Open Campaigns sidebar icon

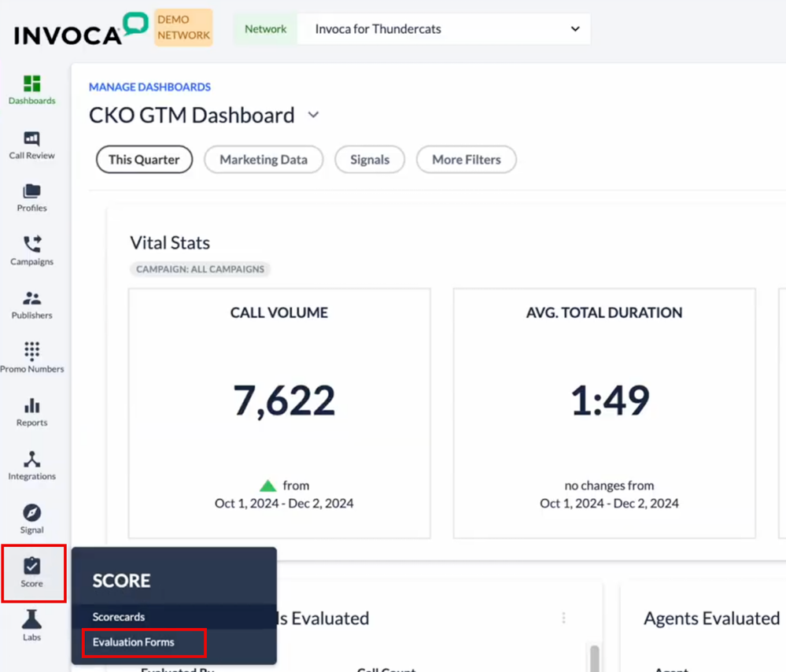tap(32, 250)
